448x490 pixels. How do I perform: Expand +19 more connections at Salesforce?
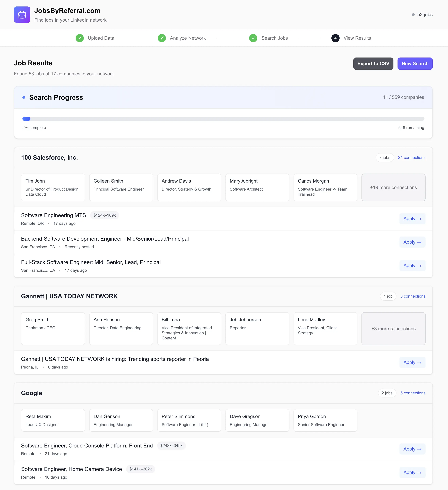393,187
